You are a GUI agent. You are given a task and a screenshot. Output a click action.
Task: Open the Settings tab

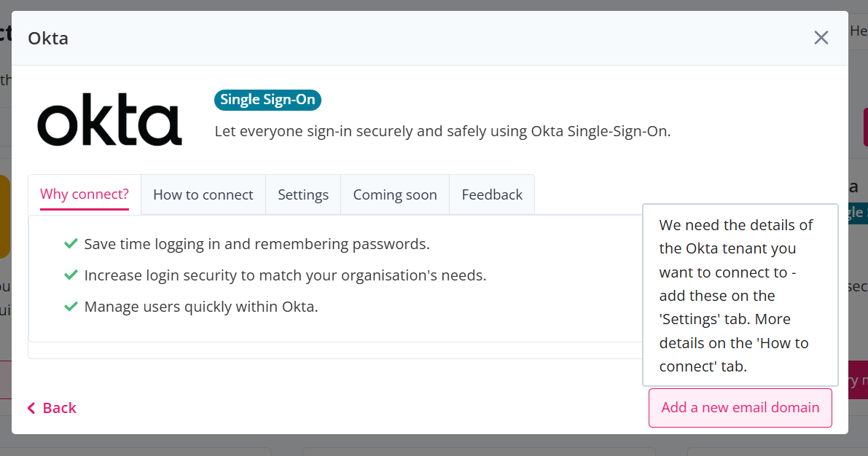302,194
